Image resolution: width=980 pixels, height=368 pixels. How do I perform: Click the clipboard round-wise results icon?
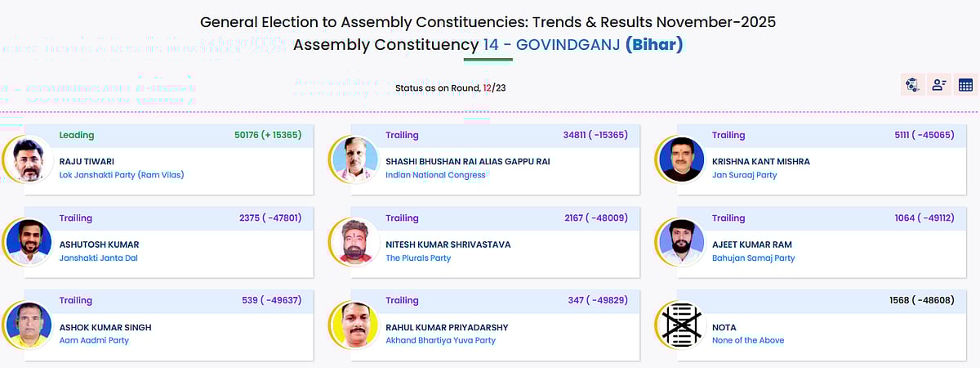click(911, 84)
